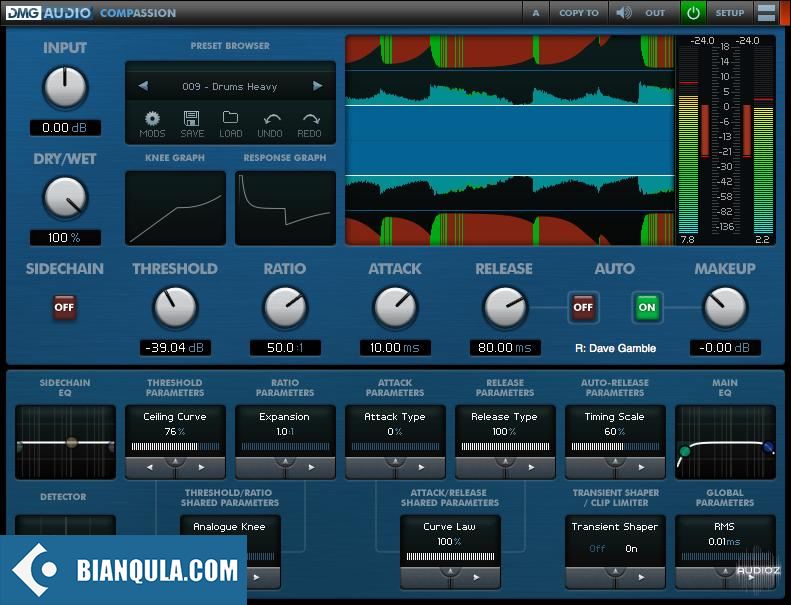791x605 pixels.
Task: Click the MAIN EQ green low node
Action: point(685,451)
